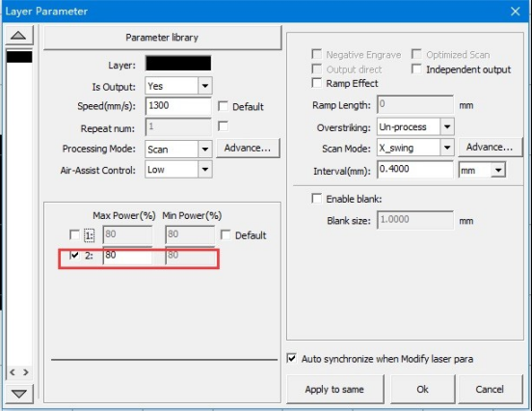Enable the Ramp Effect checkbox
Viewport: 532px width, 411px height.
pyautogui.click(x=316, y=83)
